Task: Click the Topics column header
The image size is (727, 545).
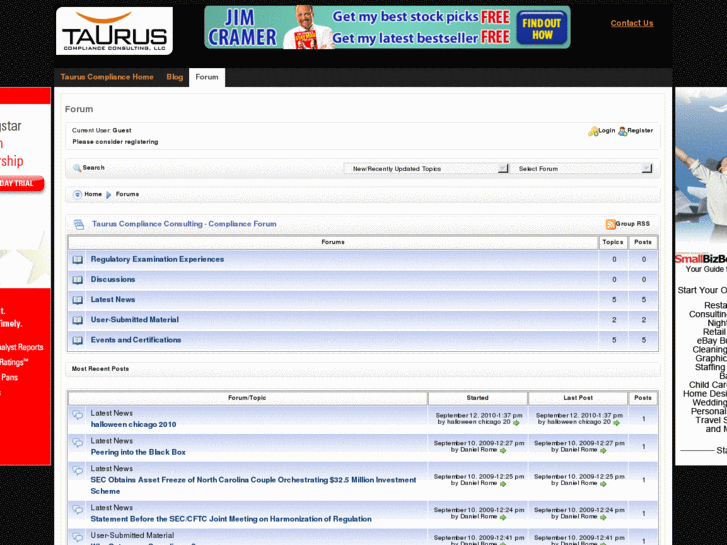Action: pos(613,242)
